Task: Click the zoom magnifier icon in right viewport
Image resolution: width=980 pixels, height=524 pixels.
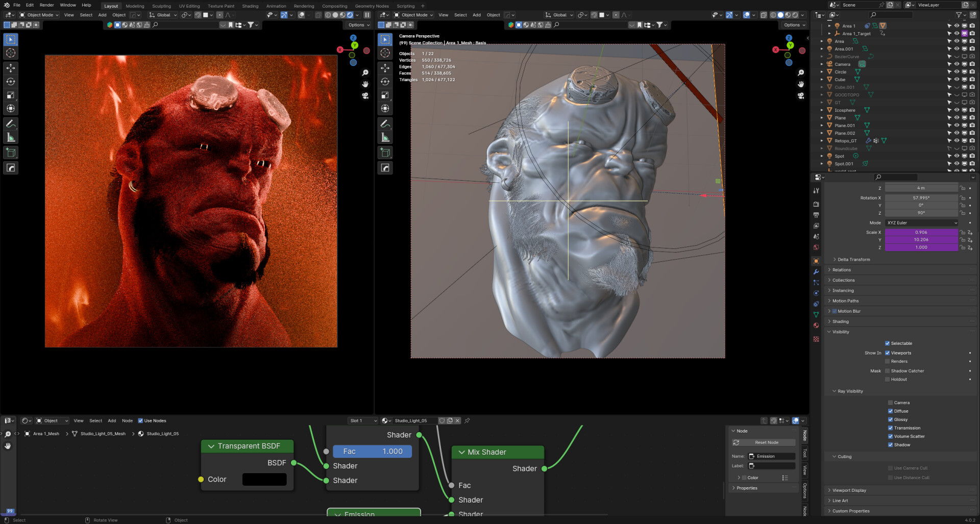Action: pyautogui.click(x=801, y=73)
